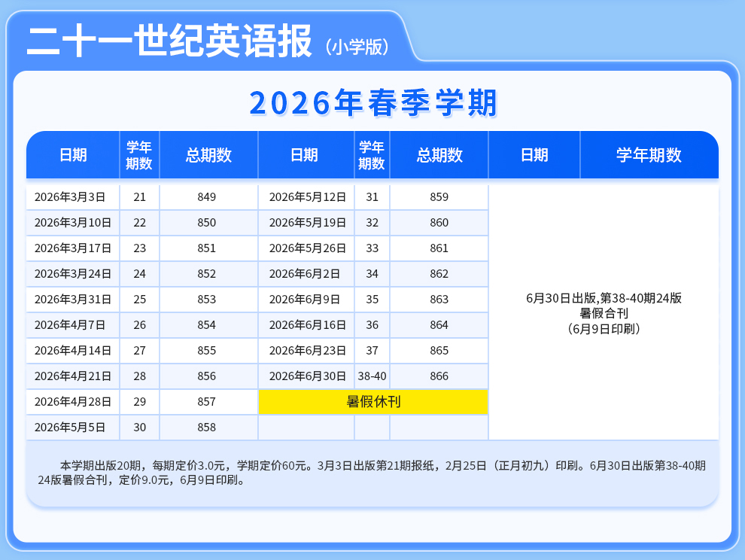
Task: Click the "2026年6月30日" date cell
Action: (x=307, y=376)
